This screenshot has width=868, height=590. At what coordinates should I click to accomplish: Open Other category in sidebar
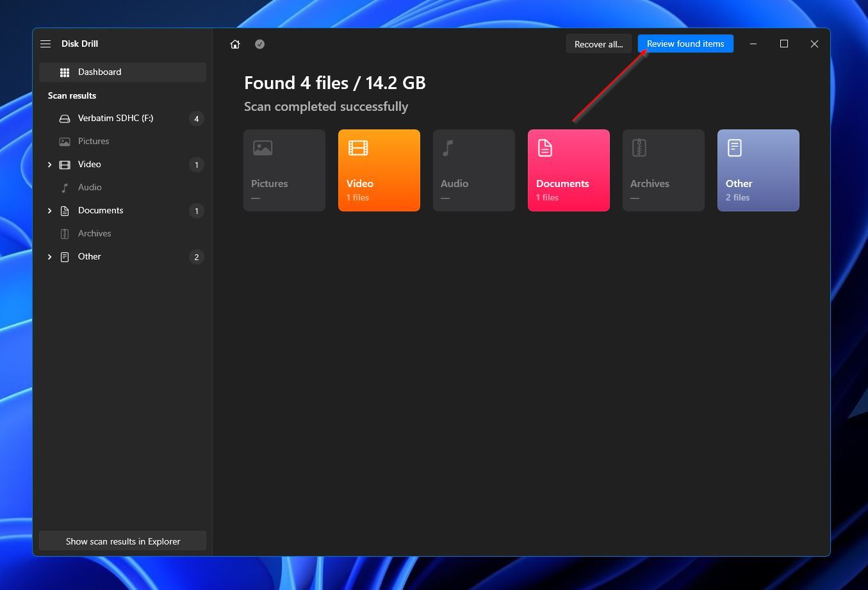122,257
